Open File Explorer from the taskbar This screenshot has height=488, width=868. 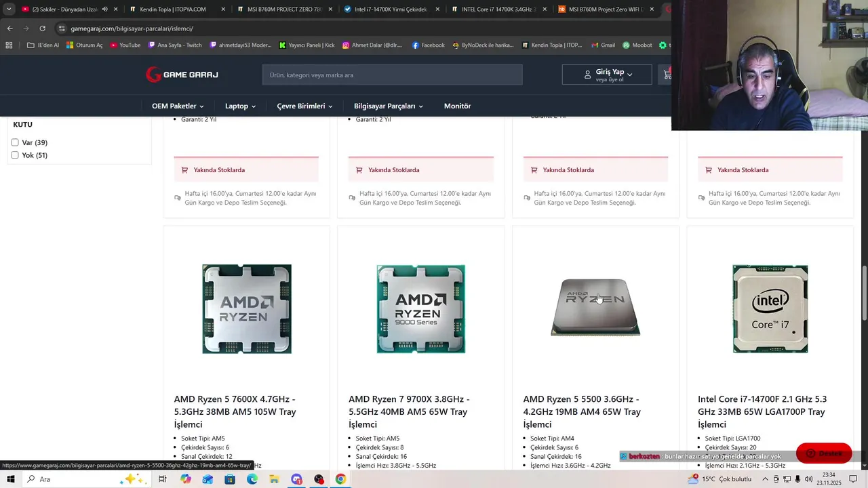(x=274, y=479)
